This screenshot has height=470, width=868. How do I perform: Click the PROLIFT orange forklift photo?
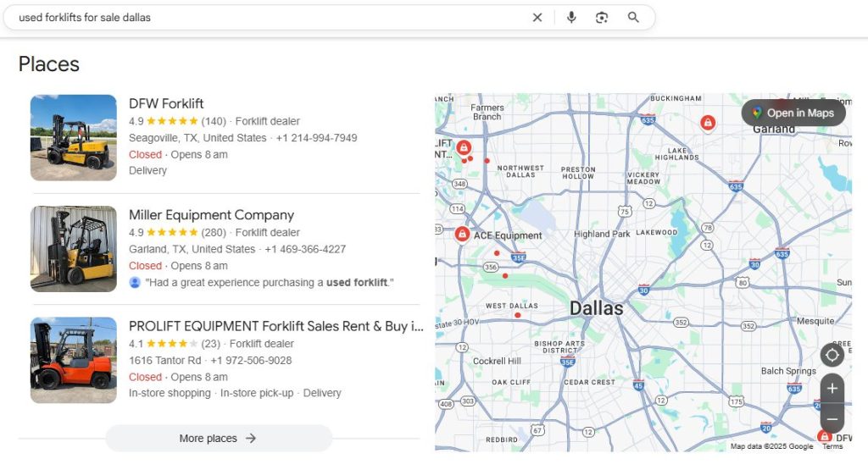pyautogui.click(x=74, y=360)
